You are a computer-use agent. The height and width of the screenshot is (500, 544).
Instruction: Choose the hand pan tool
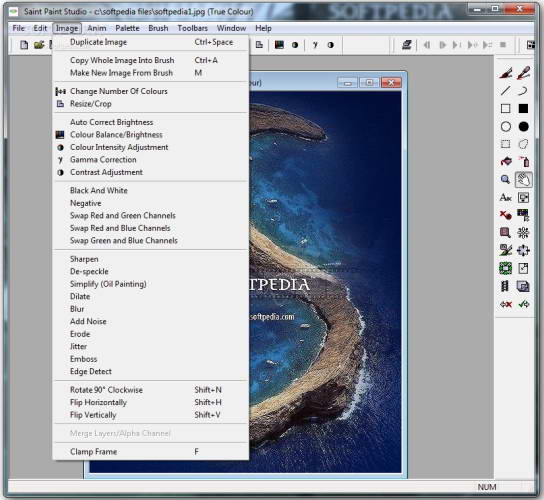pos(523,180)
